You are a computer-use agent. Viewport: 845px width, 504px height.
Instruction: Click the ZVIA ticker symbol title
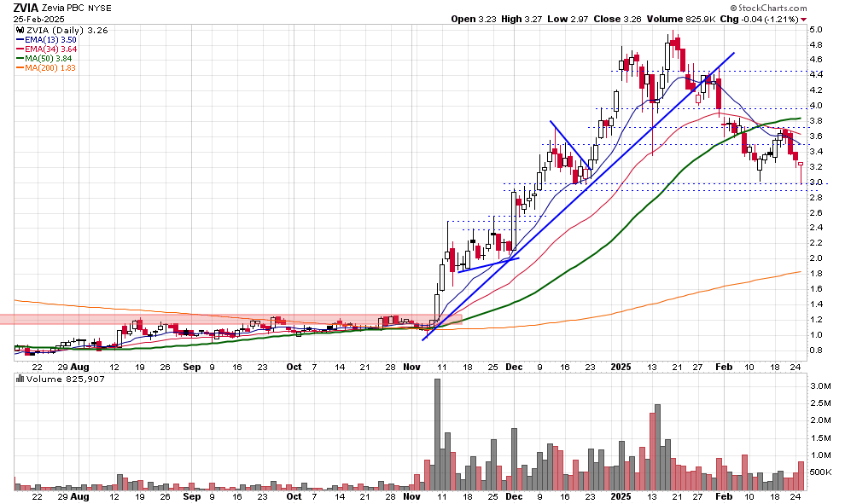coord(27,8)
